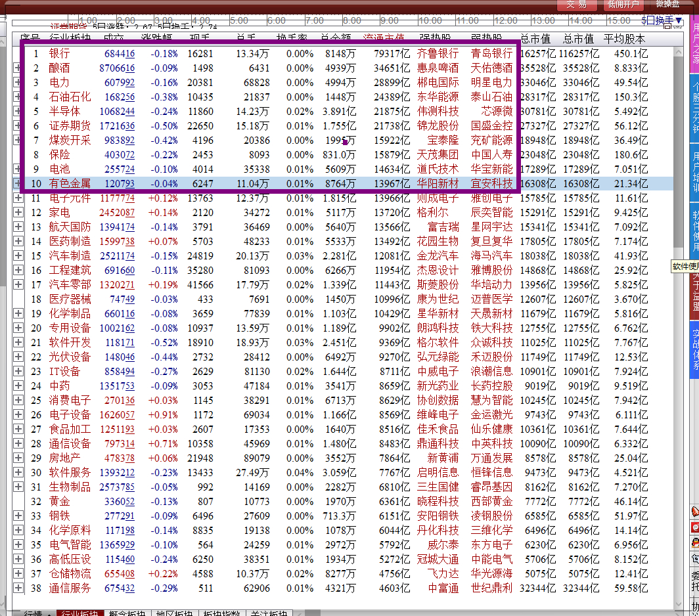
Task: Expand the 化学制品 sector row
Action: [x=18, y=313]
